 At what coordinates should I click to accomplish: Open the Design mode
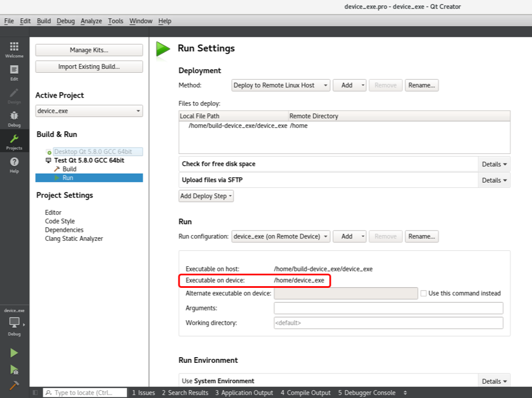coord(14,95)
